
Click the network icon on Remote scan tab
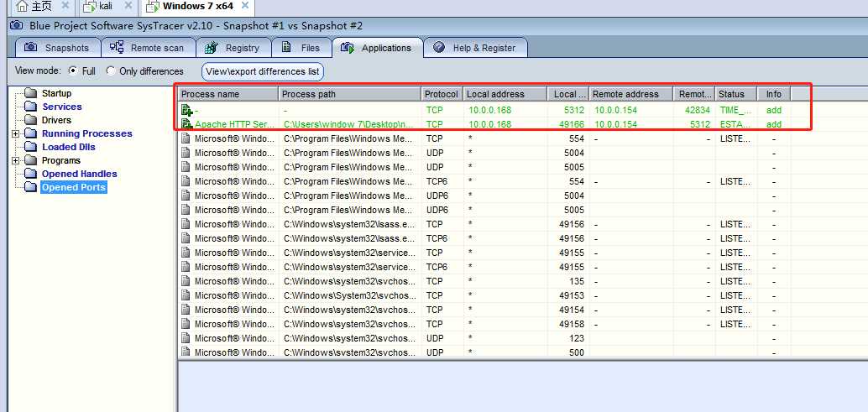pyautogui.click(x=117, y=48)
